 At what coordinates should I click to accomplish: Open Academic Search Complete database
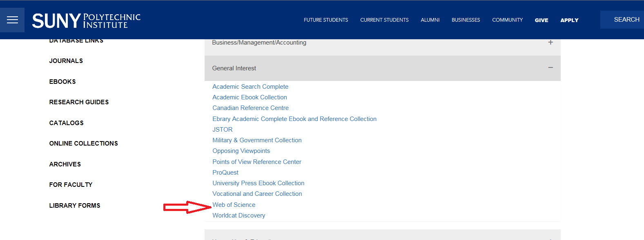point(250,87)
